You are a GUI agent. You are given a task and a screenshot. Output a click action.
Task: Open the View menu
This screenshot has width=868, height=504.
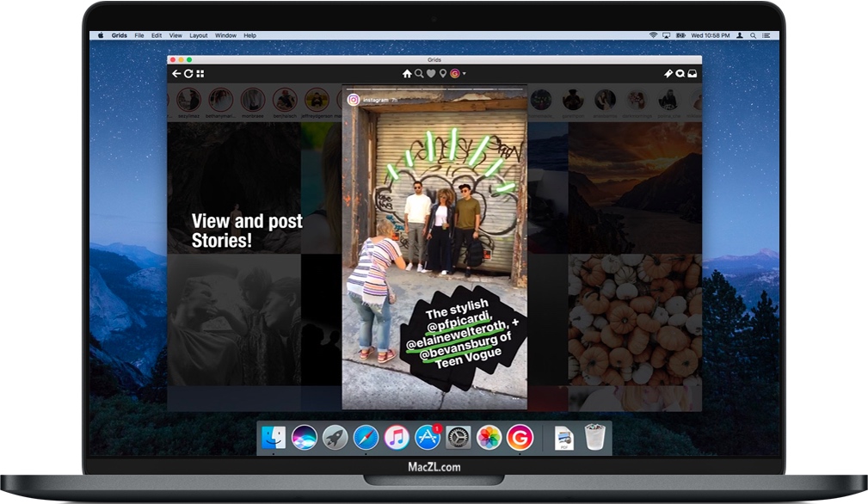(175, 35)
